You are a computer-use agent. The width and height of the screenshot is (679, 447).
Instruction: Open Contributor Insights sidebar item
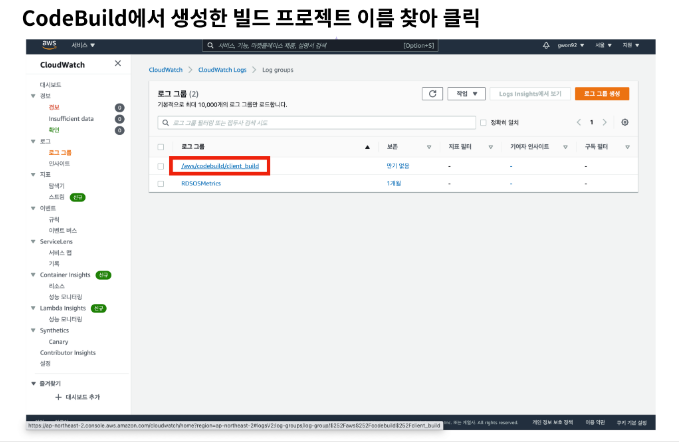[68, 353]
